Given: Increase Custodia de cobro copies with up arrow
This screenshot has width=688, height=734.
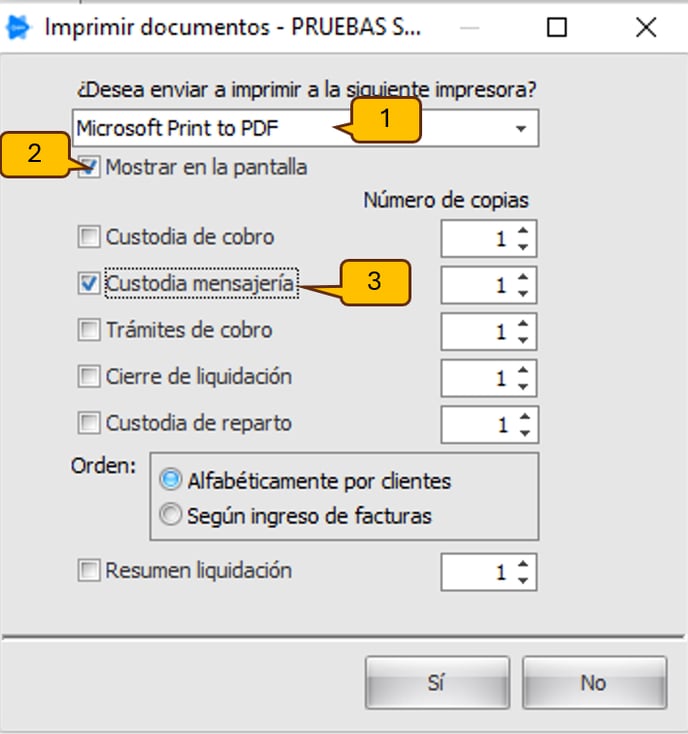Looking at the screenshot, I should (x=523, y=231).
